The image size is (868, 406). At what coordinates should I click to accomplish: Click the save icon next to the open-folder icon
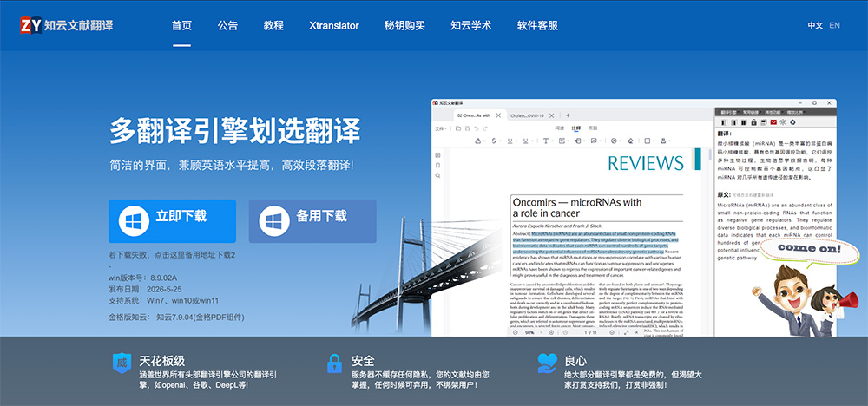tap(467, 128)
